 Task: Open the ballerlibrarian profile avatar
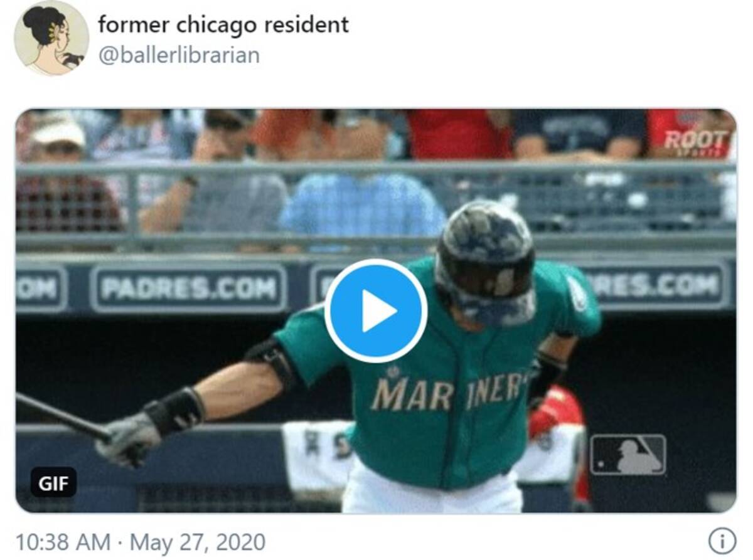[51, 38]
